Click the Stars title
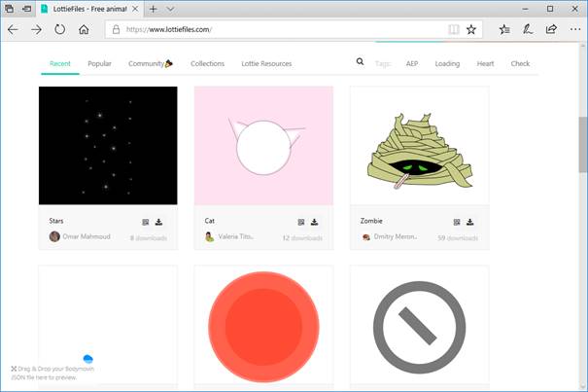The width and height of the screenshot is (588, 392). (x=56, y=221)
